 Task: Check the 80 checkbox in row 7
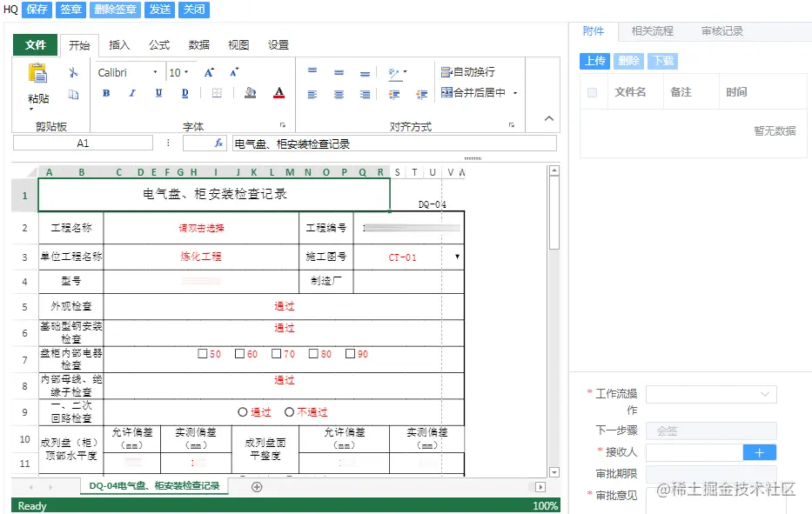[313, 353]
